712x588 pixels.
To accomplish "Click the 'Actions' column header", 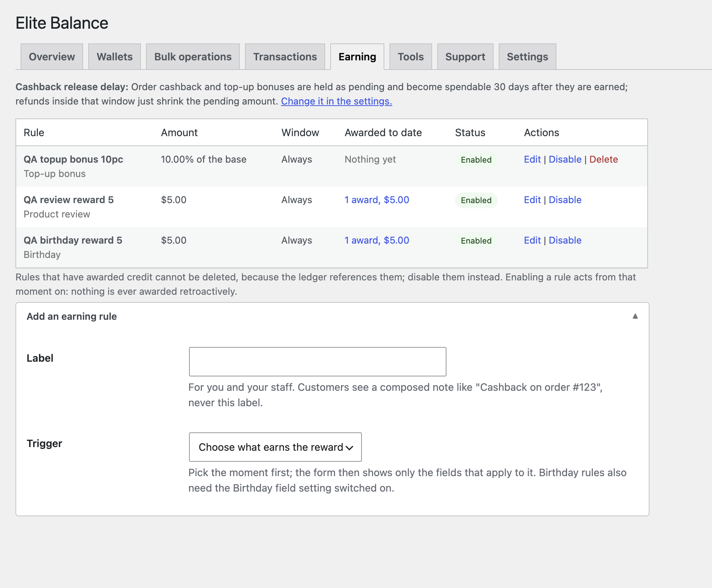I will [541, 132].
